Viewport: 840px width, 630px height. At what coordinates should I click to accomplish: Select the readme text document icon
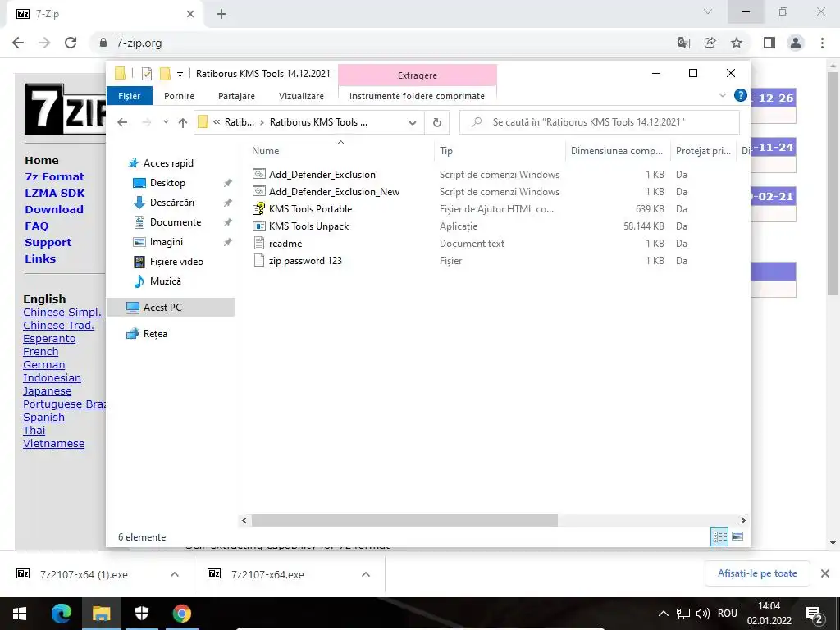[x=258, y=243]
